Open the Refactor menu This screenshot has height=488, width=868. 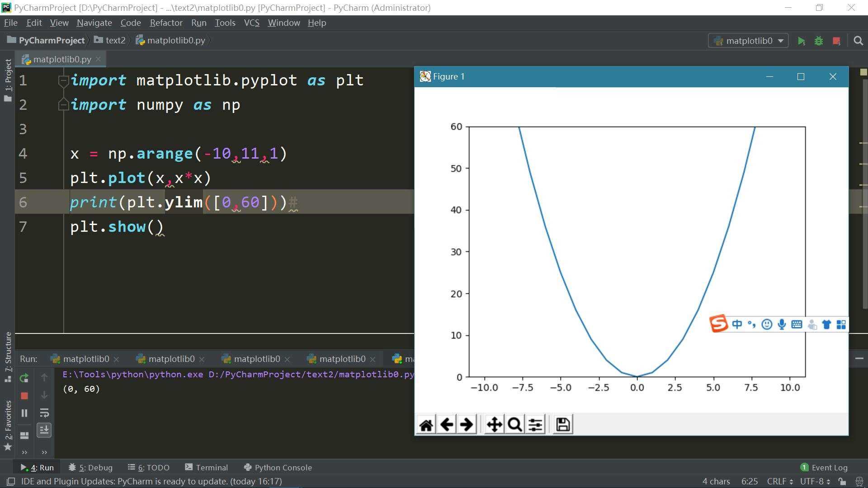pos(166,23)
